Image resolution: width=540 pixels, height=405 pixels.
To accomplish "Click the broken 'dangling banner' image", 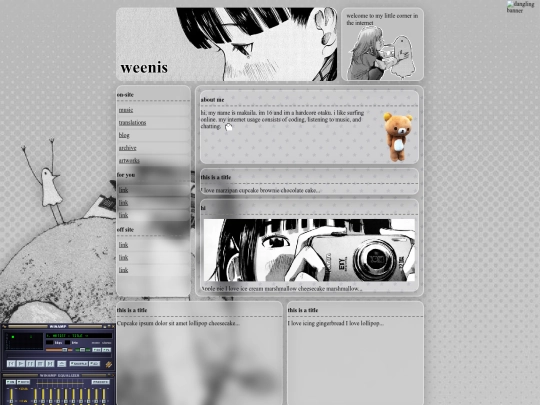I will tap(520, 7).
